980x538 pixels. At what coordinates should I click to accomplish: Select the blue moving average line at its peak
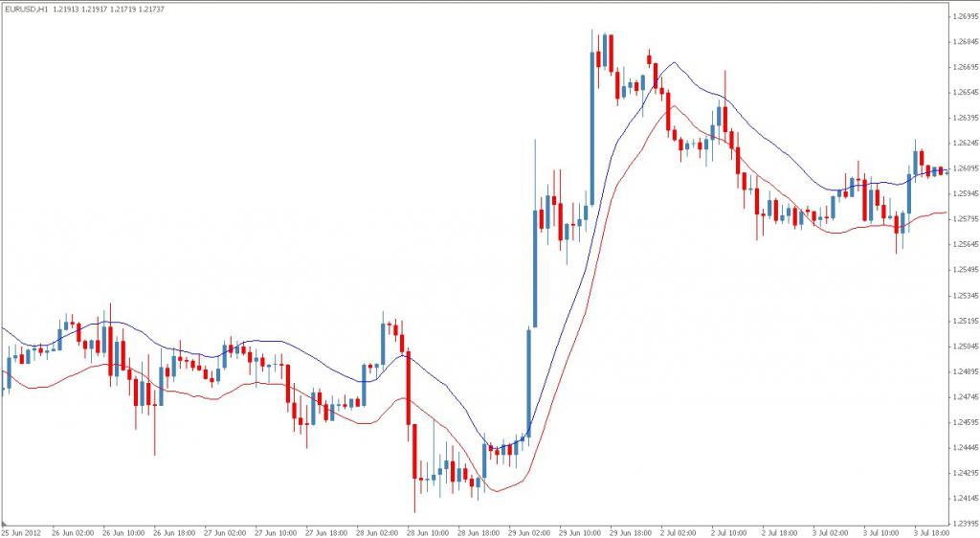[x=674, y=62]
